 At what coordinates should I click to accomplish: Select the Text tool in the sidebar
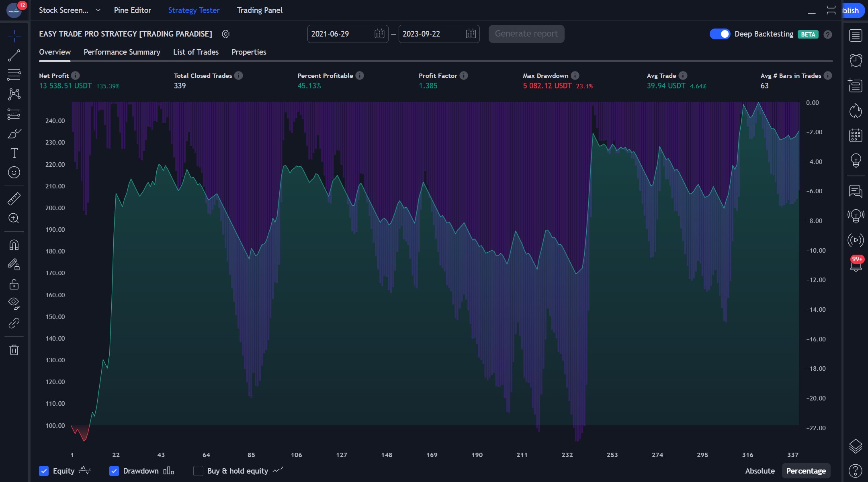pyautogui.click(x=14, y=153)
